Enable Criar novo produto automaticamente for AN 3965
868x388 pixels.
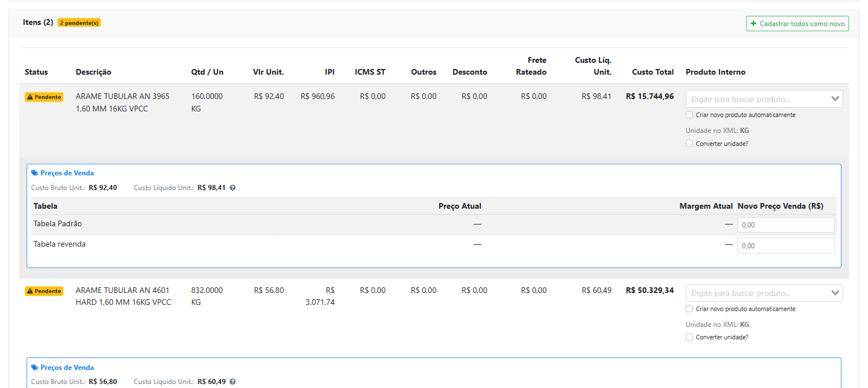689,115
